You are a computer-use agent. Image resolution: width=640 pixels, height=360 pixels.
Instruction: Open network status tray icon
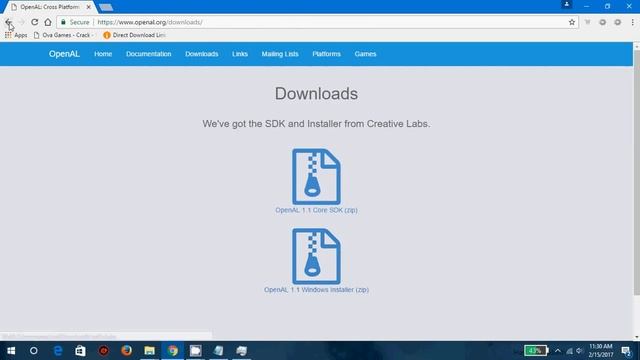[x=569, y=351]
